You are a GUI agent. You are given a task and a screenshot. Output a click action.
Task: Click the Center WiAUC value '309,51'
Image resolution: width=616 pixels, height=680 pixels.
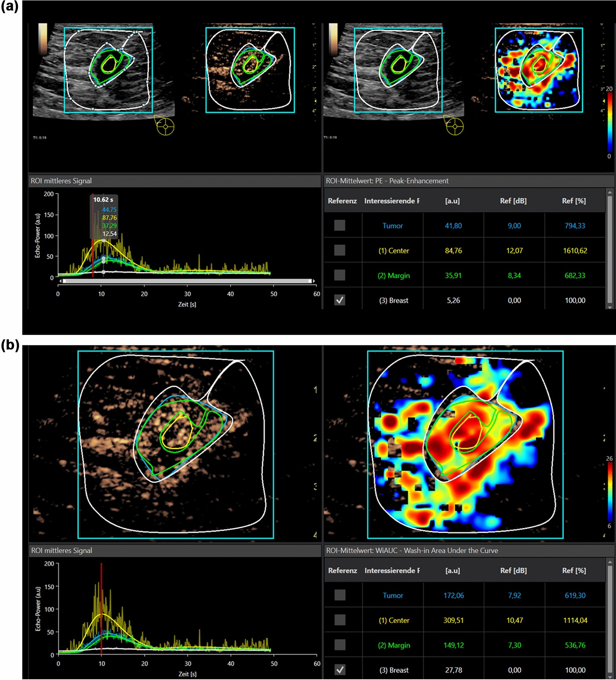(x=454, y=620)
